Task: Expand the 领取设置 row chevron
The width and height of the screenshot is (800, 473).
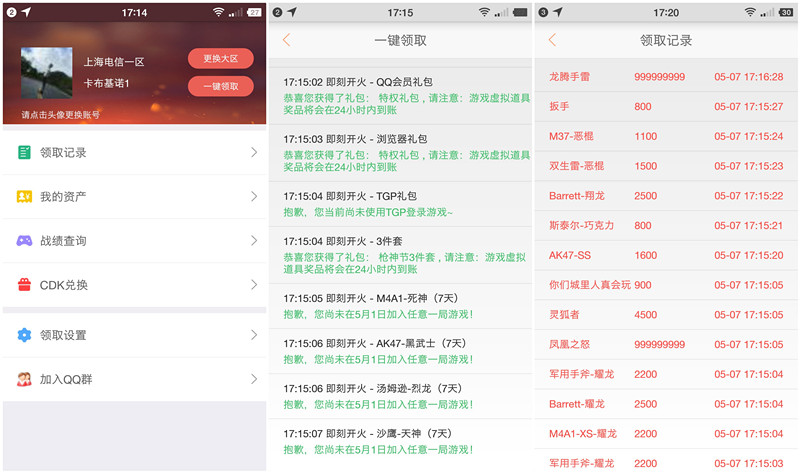Action: [254, 335]
